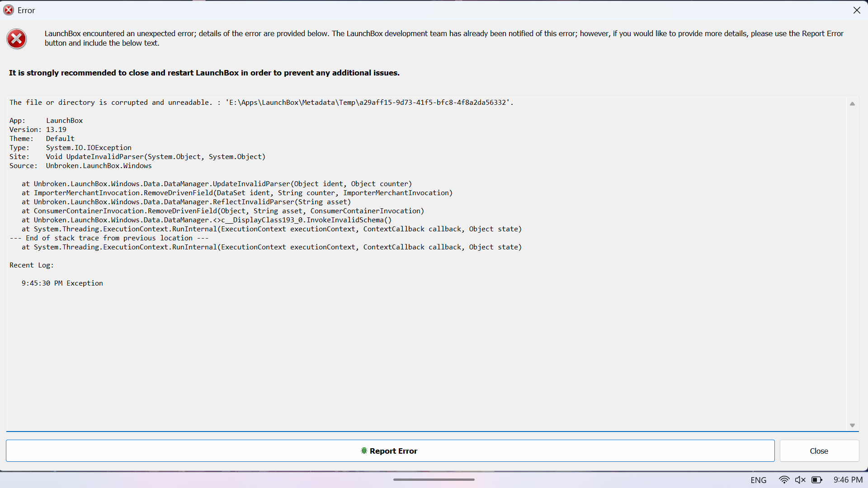Click the 'Recent Log:' heading
The image size is (868, 488).
[x=32, y=265]
